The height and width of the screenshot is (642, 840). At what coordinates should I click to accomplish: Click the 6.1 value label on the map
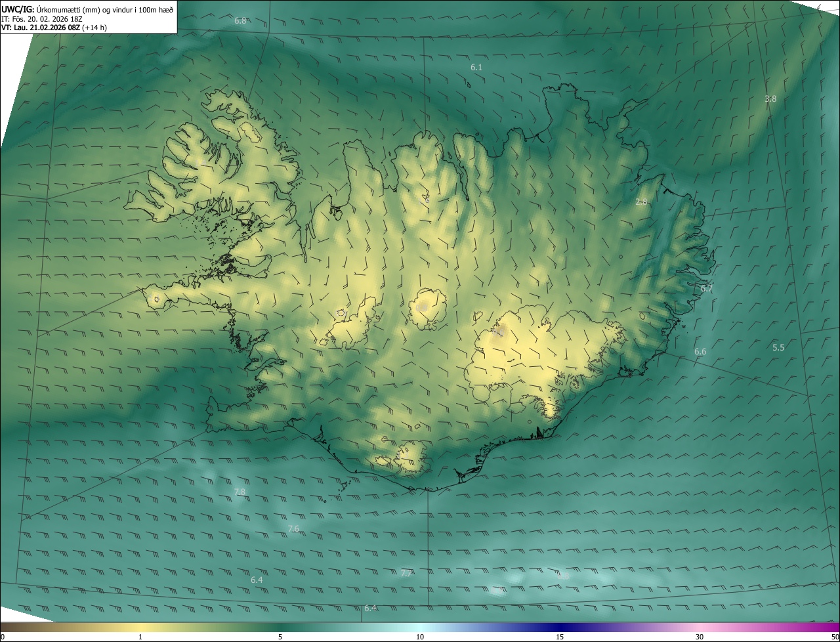pos(476,68)
